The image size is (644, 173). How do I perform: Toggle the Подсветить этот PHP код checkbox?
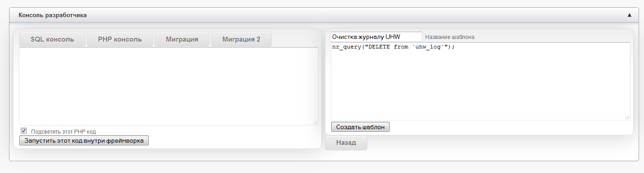(24, 131)
